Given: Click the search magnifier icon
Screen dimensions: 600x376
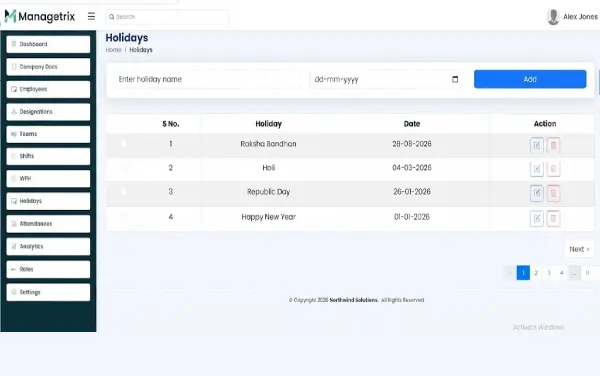Looking at the screenshot, I should pos(111,17).
